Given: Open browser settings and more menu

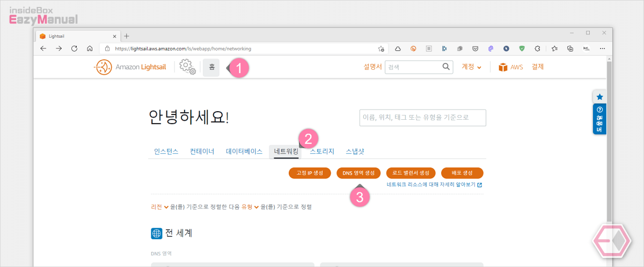Looking at the screenshot, I should (x=603, y=48).
